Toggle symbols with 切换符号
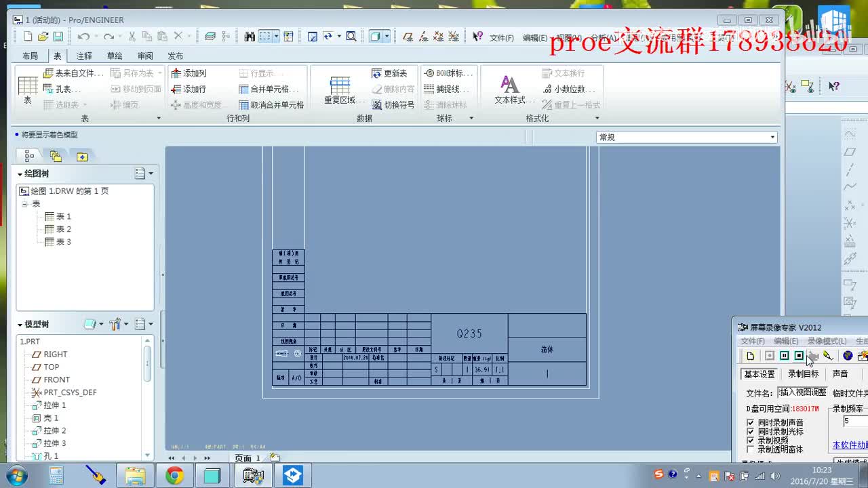Screen dimensions: 868x488 pos(393,105)
